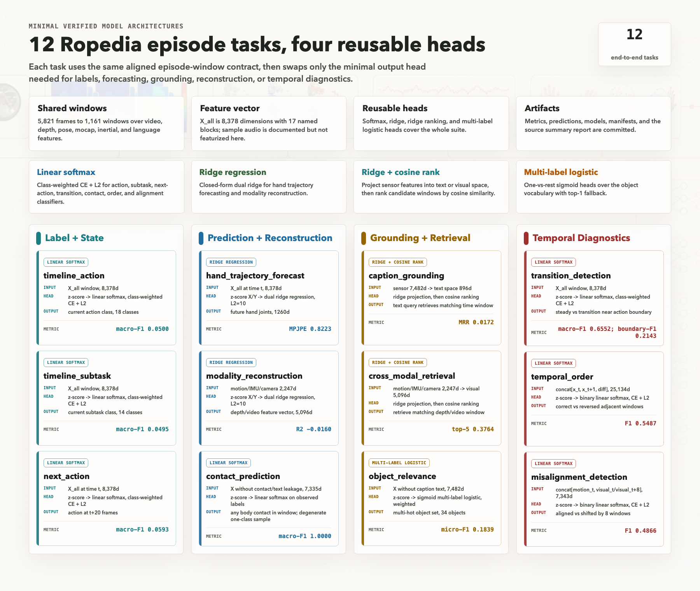Click the "Prediction + Reconstruction" column heading

(x=270, y=238)
